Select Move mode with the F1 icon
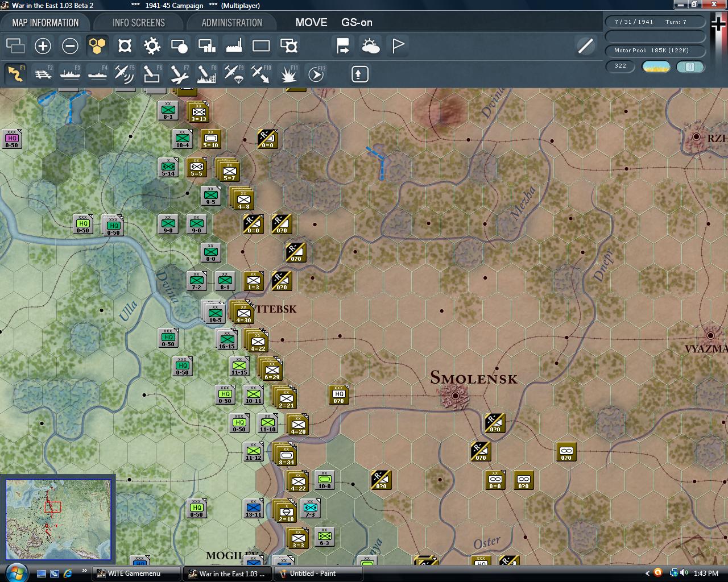Viewport: 728px width, 582px height. click(15, 74)
